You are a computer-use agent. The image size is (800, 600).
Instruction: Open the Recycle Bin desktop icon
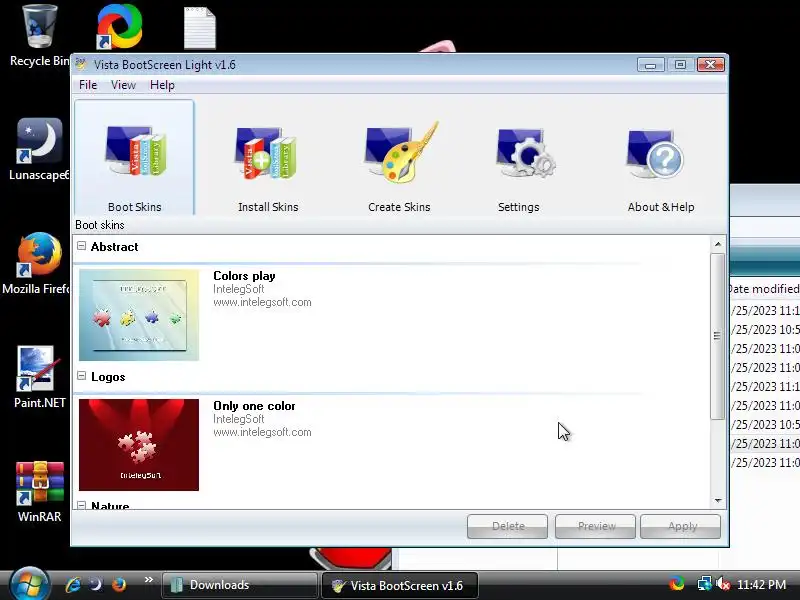coord(39,36)
